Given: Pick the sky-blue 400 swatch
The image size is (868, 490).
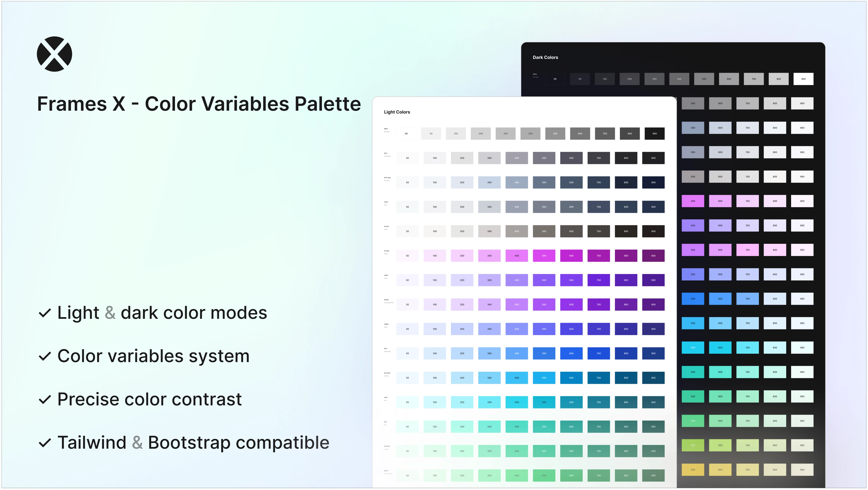Looking at the screenshot, I should 517,378.
